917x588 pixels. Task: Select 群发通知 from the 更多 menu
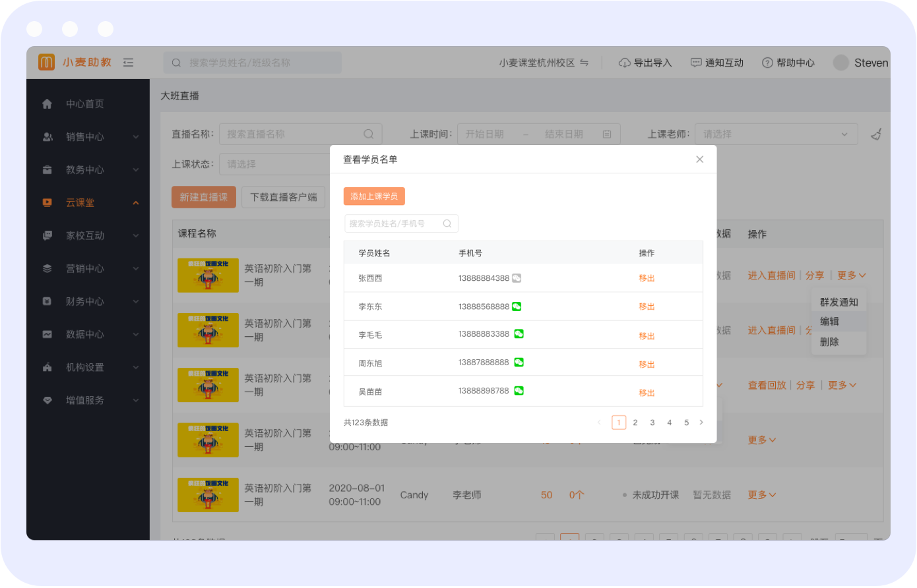[x=839, y=302]
